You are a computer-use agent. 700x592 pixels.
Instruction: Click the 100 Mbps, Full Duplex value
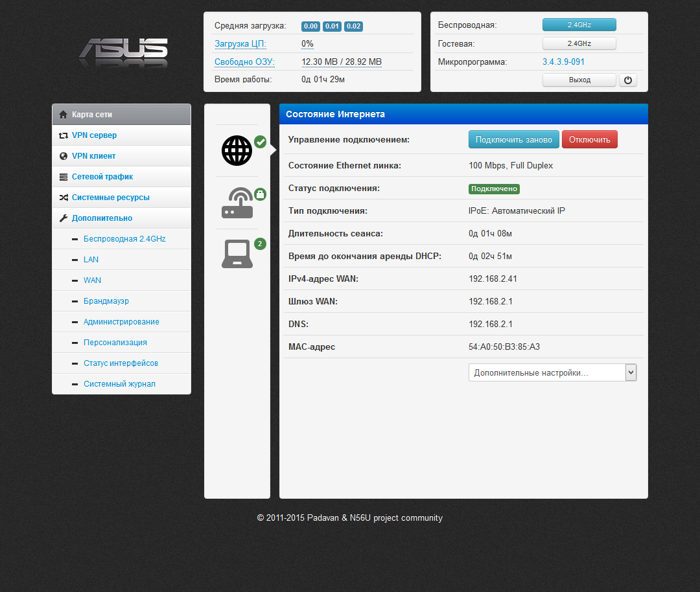click(511, 166)
